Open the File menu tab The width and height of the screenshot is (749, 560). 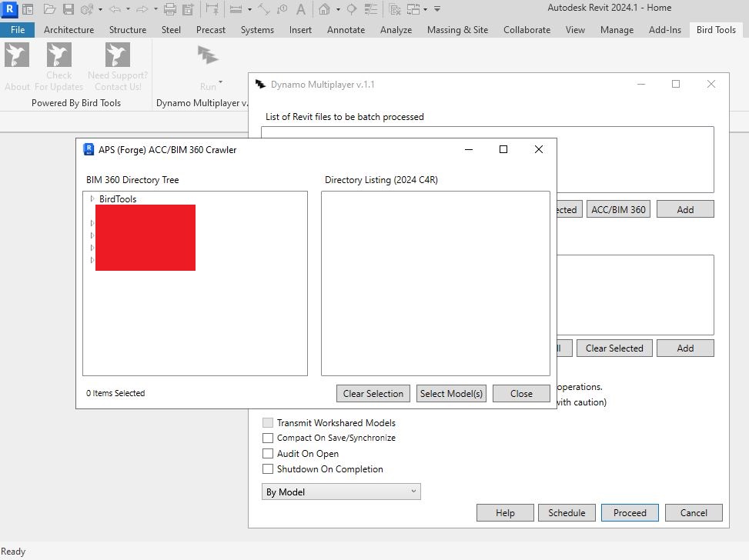(18, 29)
